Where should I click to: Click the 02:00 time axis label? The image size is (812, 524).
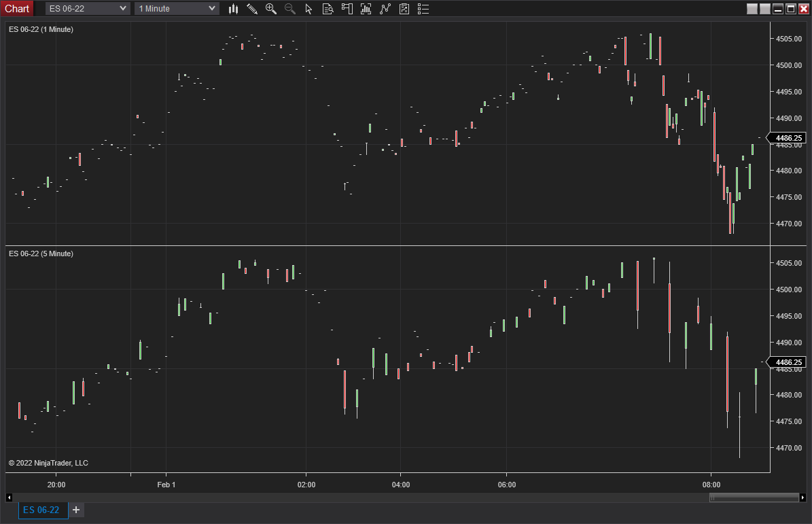pos(306,485)
